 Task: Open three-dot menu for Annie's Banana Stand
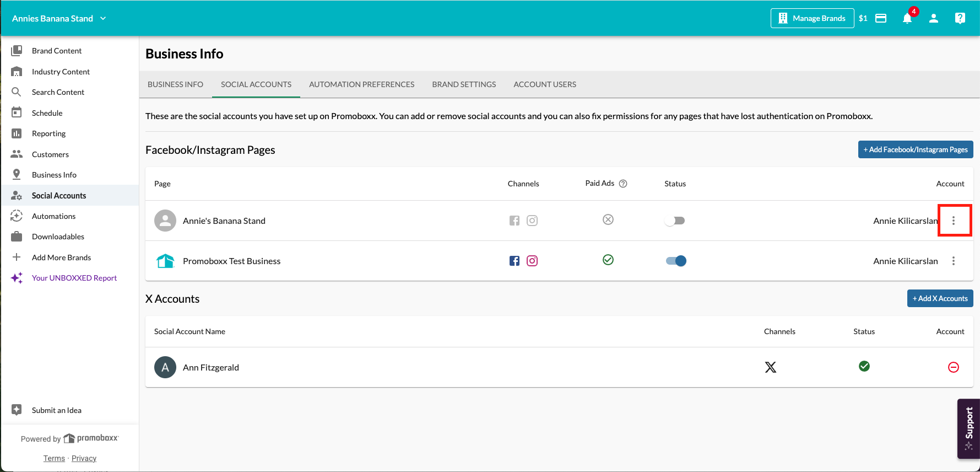click(954, 221)
